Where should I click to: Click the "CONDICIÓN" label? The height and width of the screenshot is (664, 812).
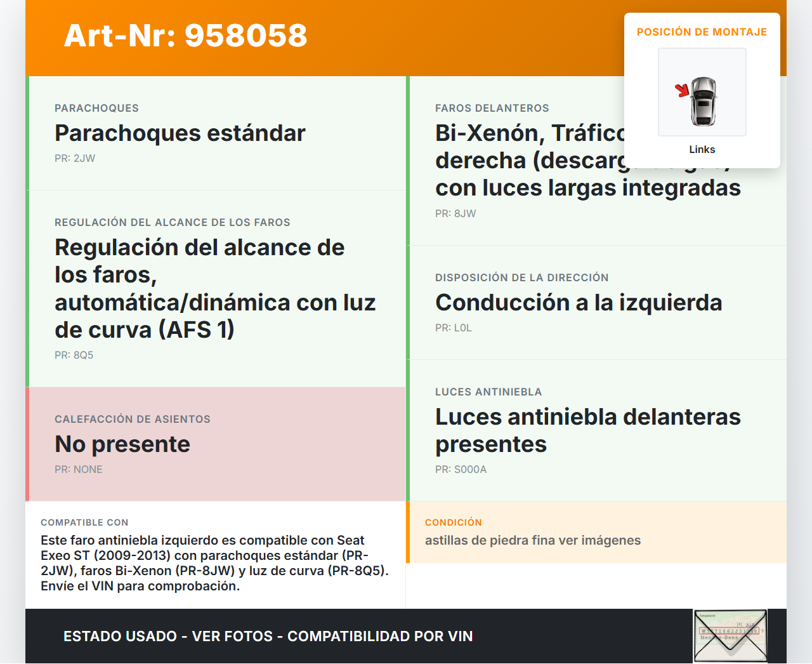point(454,522)
